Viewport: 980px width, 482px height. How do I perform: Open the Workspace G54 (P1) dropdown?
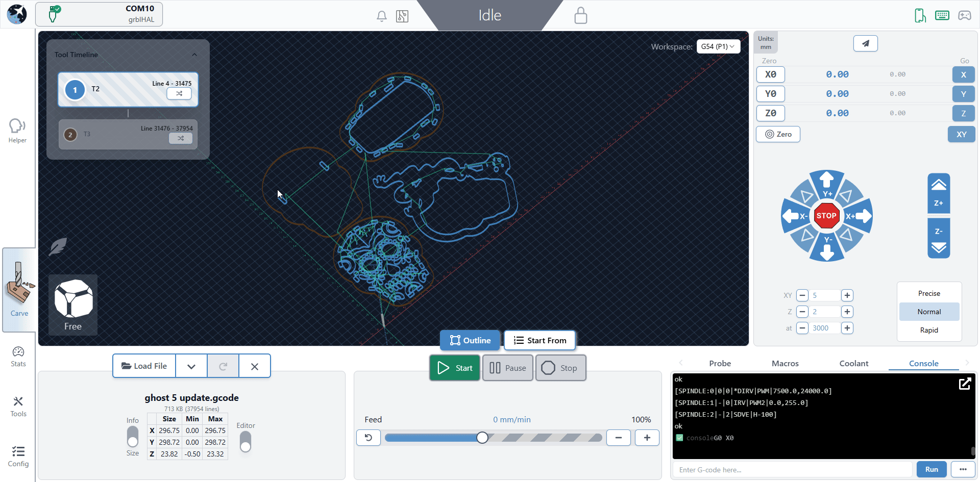click(x=718, y=46)
